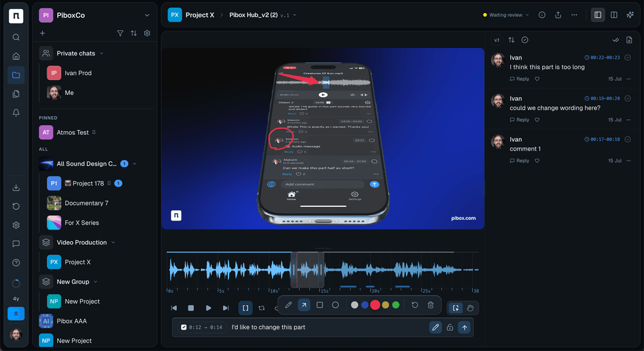Open the Waiting review status dropdown
Screen dimensions: 644x351
tap(506, 15)
